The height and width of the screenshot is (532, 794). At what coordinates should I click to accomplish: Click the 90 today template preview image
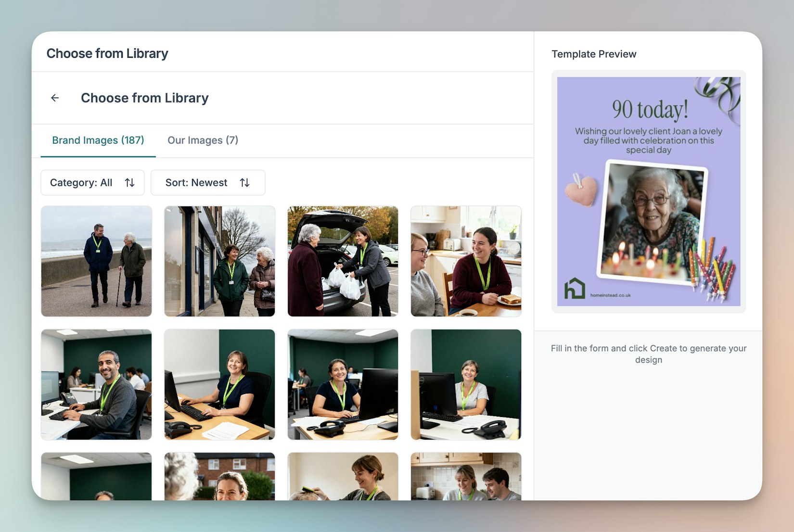click(648, 191)
